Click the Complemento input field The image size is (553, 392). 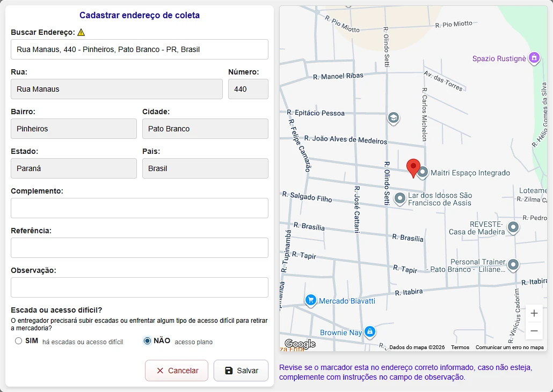[x=139, y=208]
